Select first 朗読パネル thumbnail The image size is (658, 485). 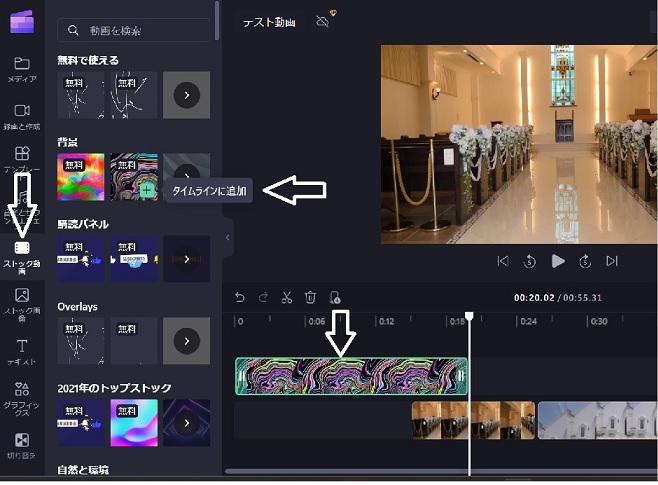pos(81,259)
